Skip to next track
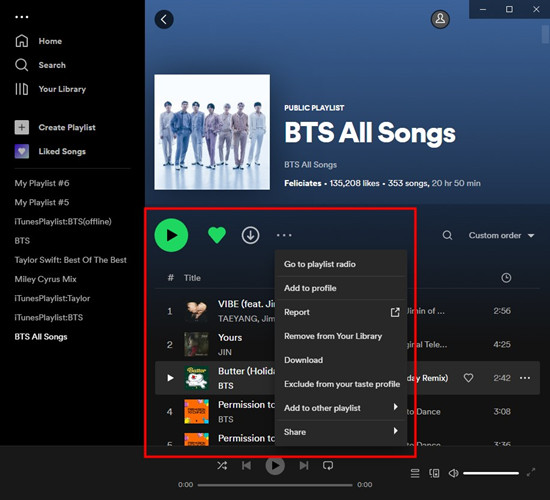Screen dimensions: 550x500 pos(304,466)
